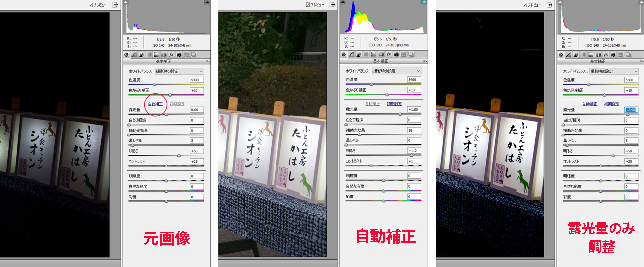Click 初期設定 link in 自動補正 panel

click(394, 104)
